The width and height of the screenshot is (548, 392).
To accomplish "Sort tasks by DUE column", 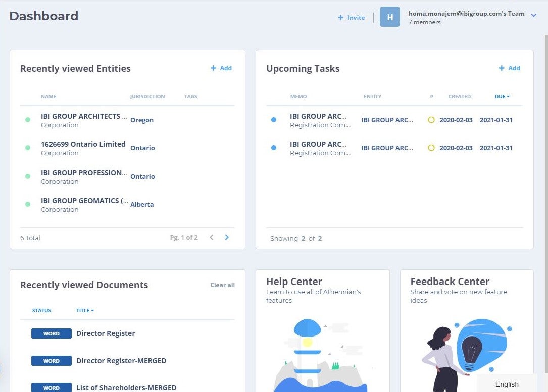I will click(x=502, y=96).
